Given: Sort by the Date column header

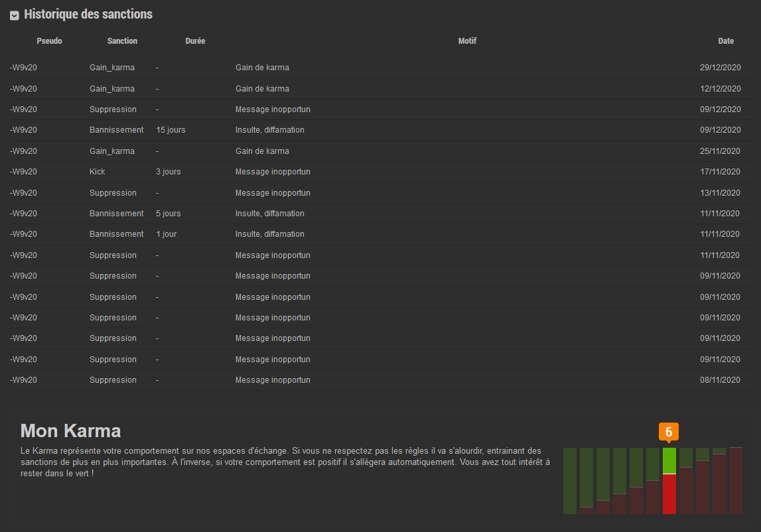Looking at the screenshot, I should pyautogui.click(x=726, y=41).
